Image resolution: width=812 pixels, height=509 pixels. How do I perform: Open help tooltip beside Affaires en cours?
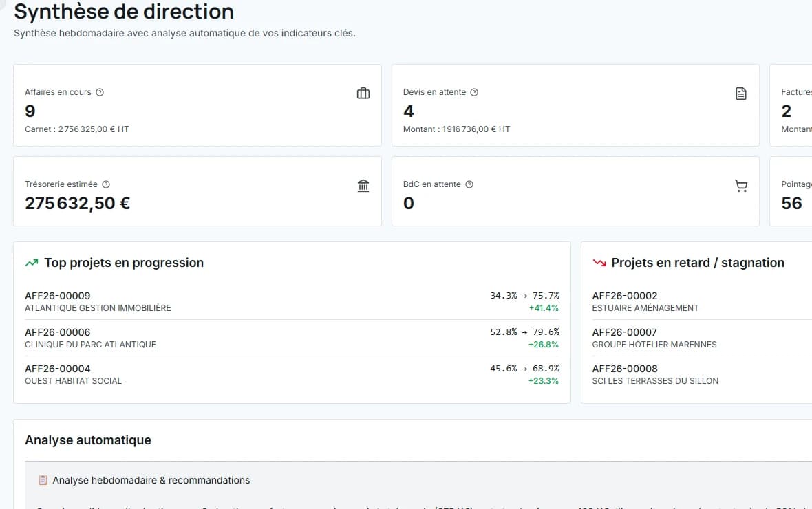tap(100, 92)
